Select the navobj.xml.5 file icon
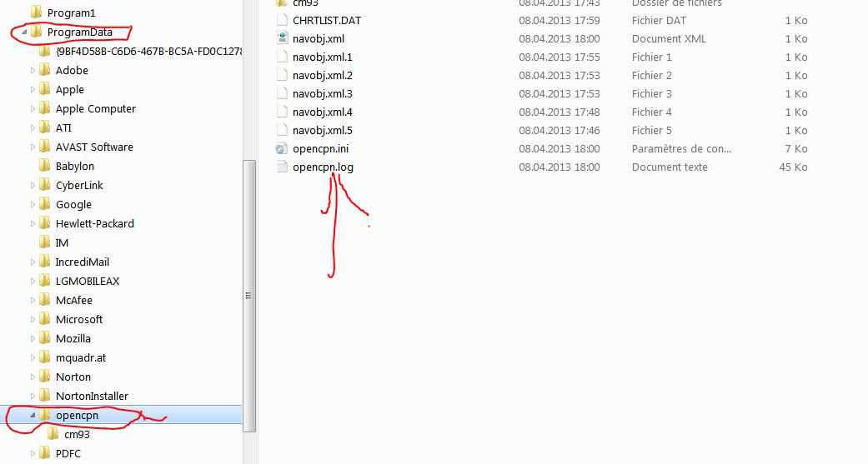The image size is (868, 464). [282, 131]
